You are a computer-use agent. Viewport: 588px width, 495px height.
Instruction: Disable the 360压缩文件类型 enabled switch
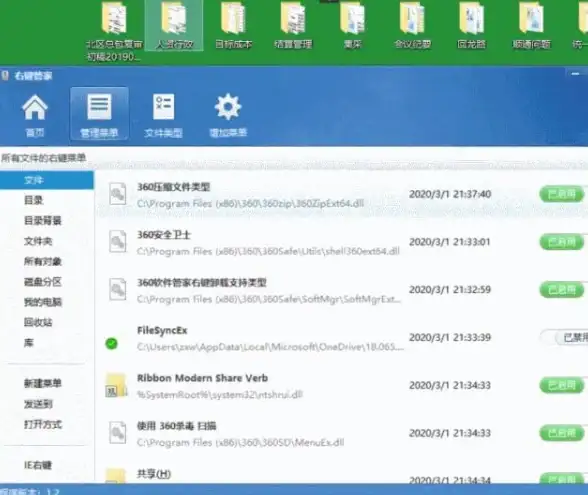click(x=562, y=194)
